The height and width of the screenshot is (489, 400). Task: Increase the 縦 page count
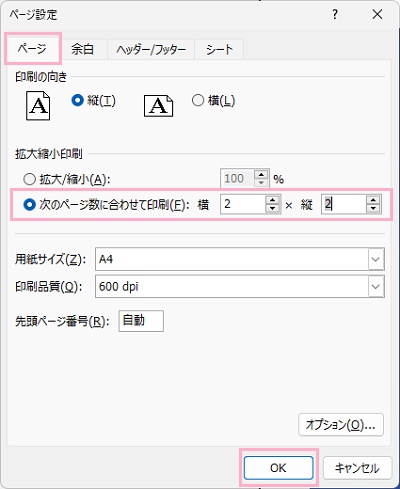tap(373, 200)
